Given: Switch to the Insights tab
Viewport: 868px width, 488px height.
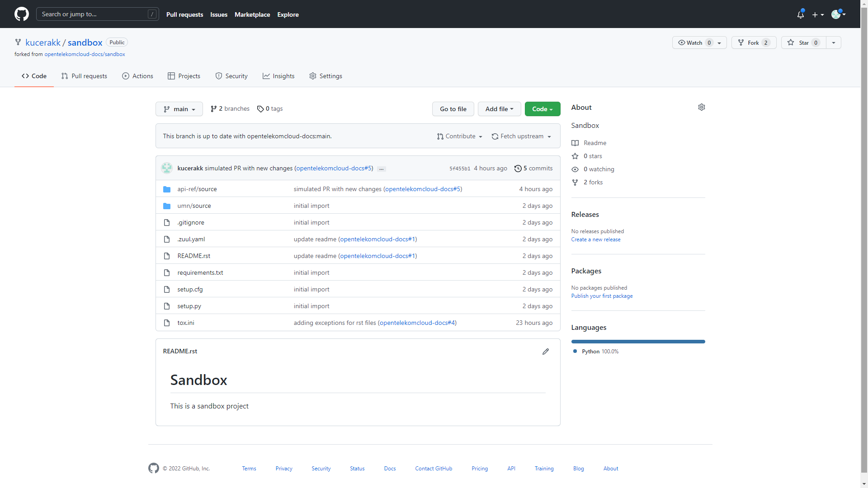Looking at the screenshot, I should point(278,76).
